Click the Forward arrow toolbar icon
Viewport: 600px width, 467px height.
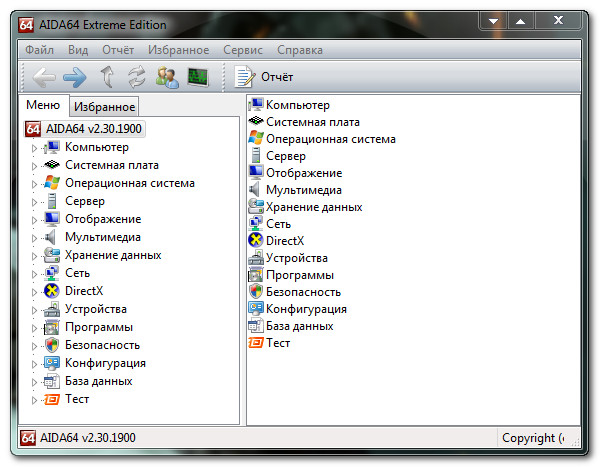(74, 76)
